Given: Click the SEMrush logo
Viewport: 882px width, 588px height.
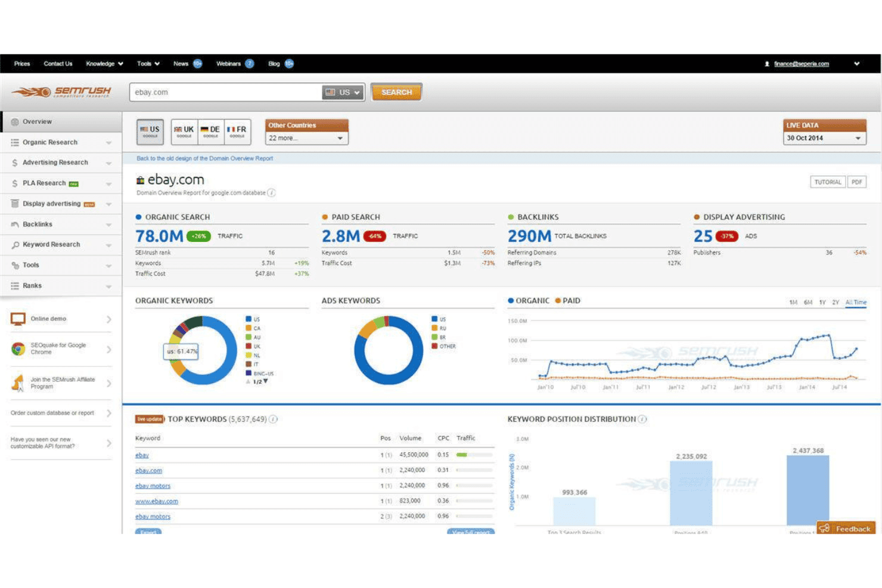Looking at the screenshot, I should click(61, 92).
